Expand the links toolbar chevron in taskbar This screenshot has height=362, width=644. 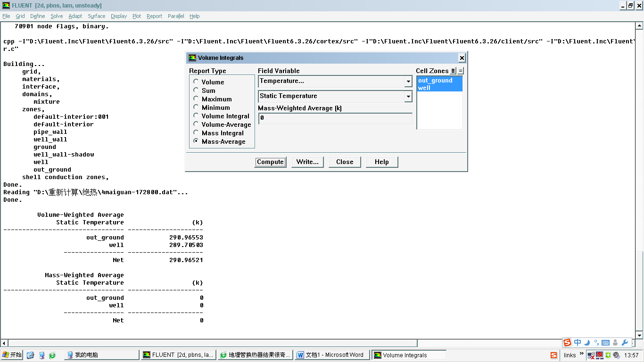582,354
